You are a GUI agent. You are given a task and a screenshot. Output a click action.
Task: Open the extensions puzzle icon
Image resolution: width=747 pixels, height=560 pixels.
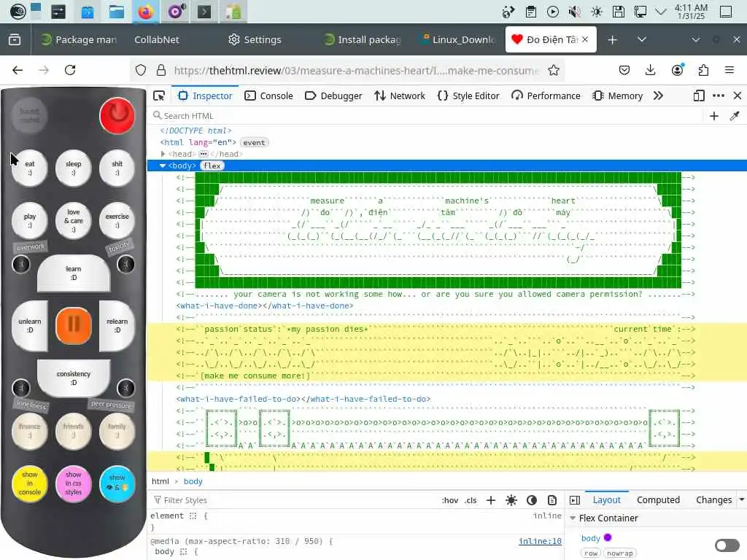click(x=703, y=71)
